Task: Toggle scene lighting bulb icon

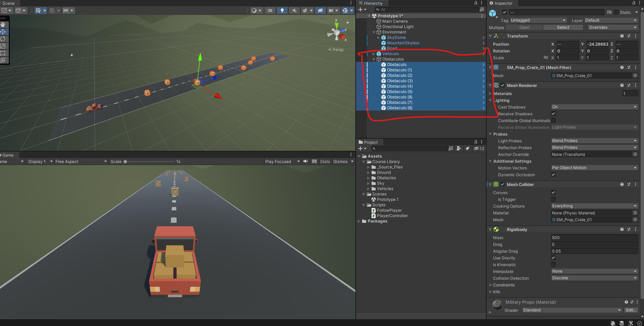Action: [282, 10]
